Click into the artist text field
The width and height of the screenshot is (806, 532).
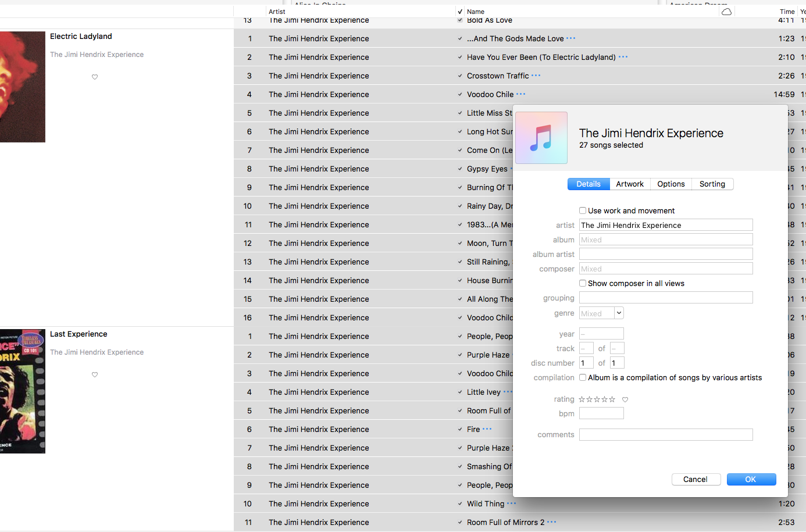666,225
